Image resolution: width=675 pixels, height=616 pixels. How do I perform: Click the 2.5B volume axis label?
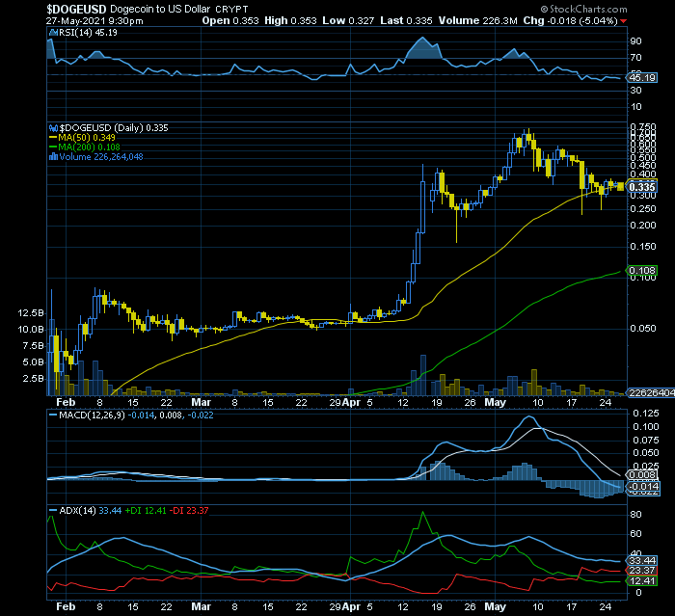pos(33,379)
